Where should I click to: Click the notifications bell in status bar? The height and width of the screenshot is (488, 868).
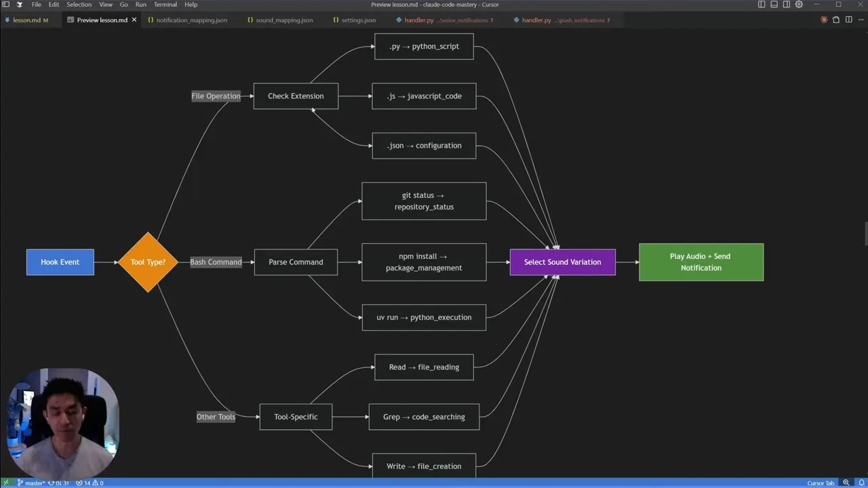[860, 483]
